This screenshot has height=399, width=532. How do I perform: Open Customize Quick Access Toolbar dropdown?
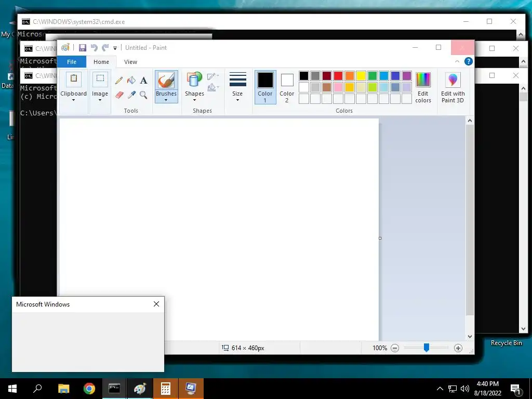115,48
